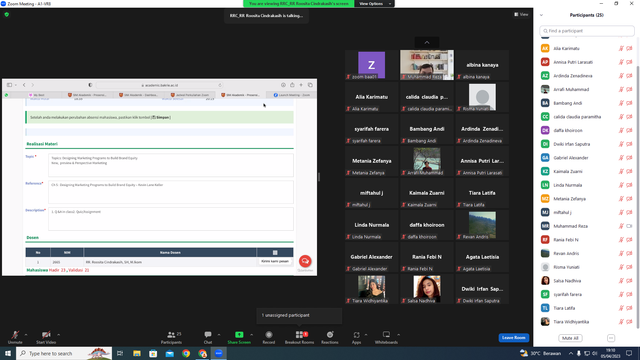Select Muhammad Reza video thumbnail

(427, 65)
